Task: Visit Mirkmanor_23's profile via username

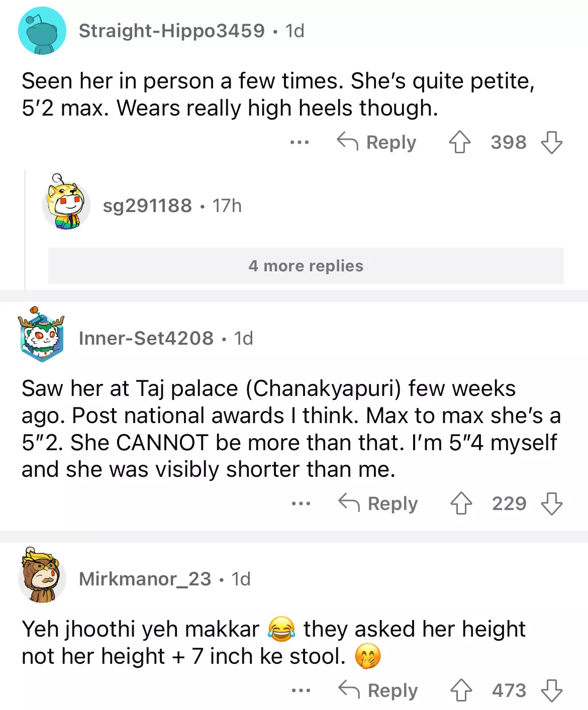Action: 145,579
